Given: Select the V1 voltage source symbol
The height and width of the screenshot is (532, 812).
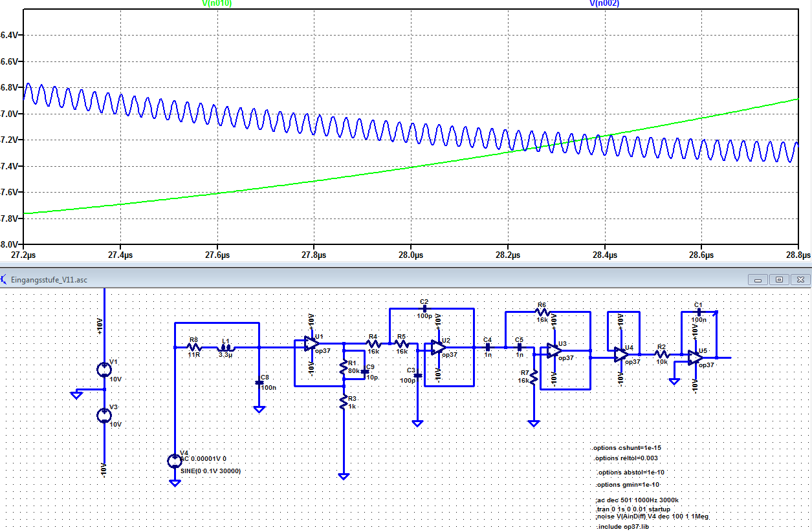Looking at the screenshot, I should [104, 370].
